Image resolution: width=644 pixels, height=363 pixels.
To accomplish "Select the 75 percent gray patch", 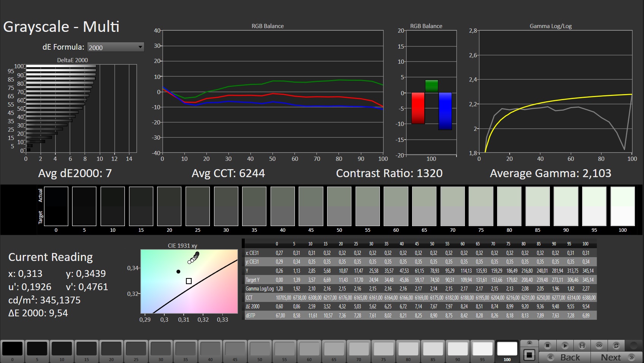I will pos(383,349).
